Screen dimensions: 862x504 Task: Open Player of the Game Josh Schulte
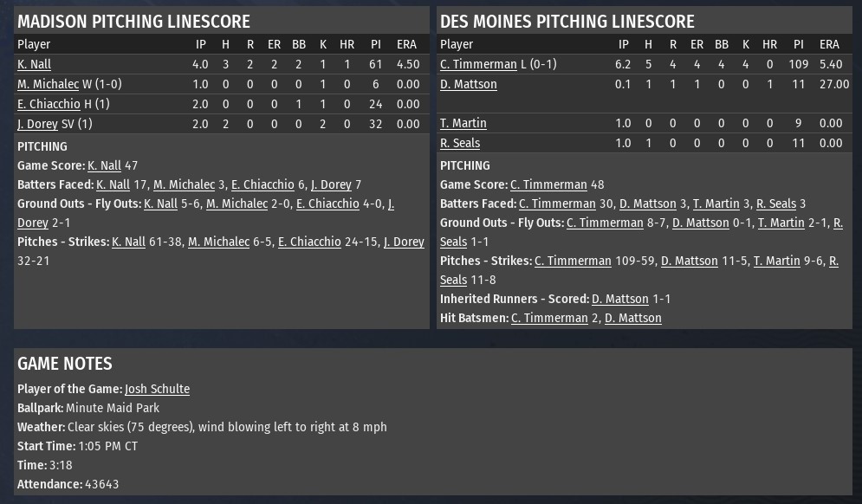point(157,389)
